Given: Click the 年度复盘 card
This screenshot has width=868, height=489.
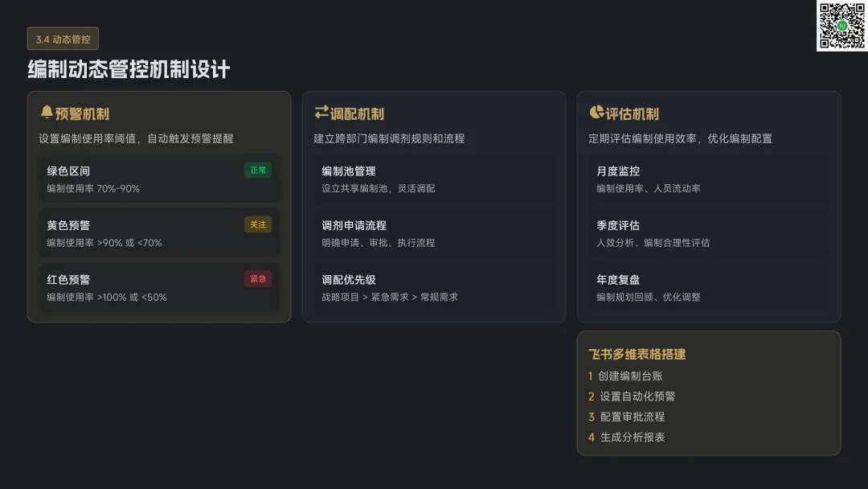Looking at the screenshot, I should pyautogui.click(x=709, y=288).
